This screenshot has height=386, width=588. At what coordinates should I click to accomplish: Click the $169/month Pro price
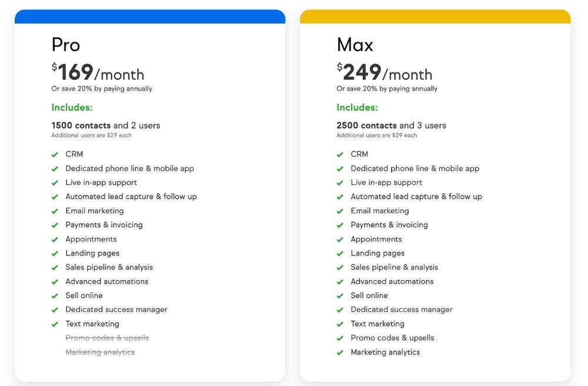pyautogui.click(x=98, y=73)
